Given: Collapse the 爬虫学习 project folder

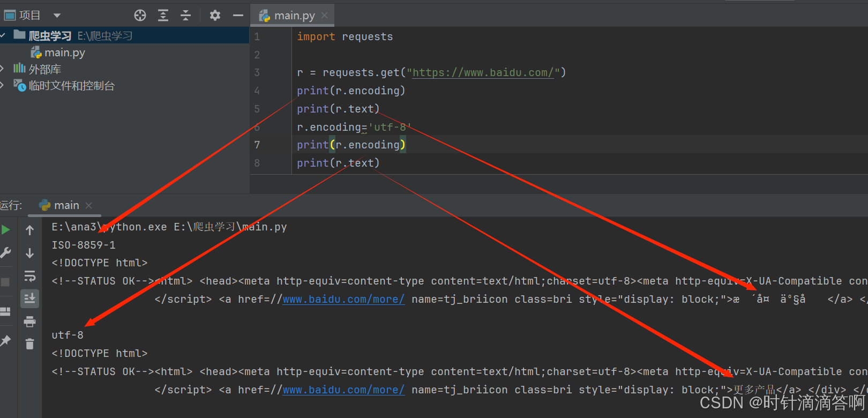Looking at the screenshot, I should 3,35.
